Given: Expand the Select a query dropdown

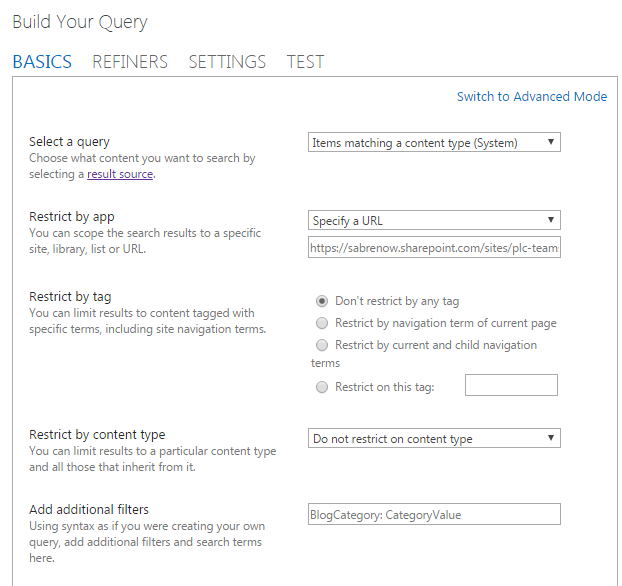Looking at the screenshot, I should click(434, 142).
